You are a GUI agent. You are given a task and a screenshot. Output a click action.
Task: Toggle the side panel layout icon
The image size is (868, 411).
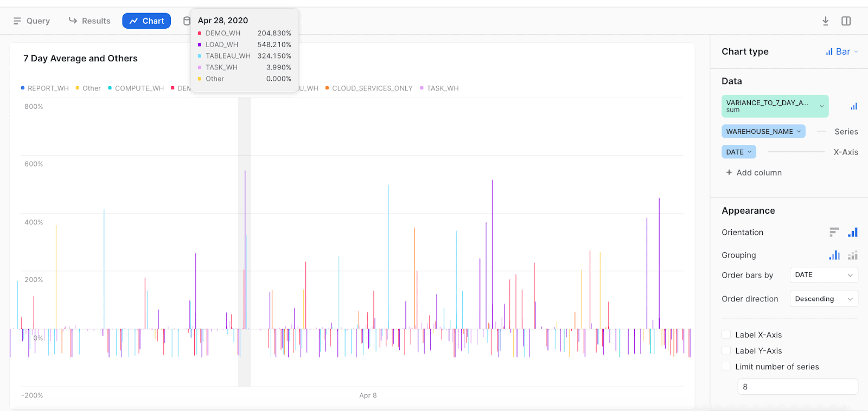(846, 21)
